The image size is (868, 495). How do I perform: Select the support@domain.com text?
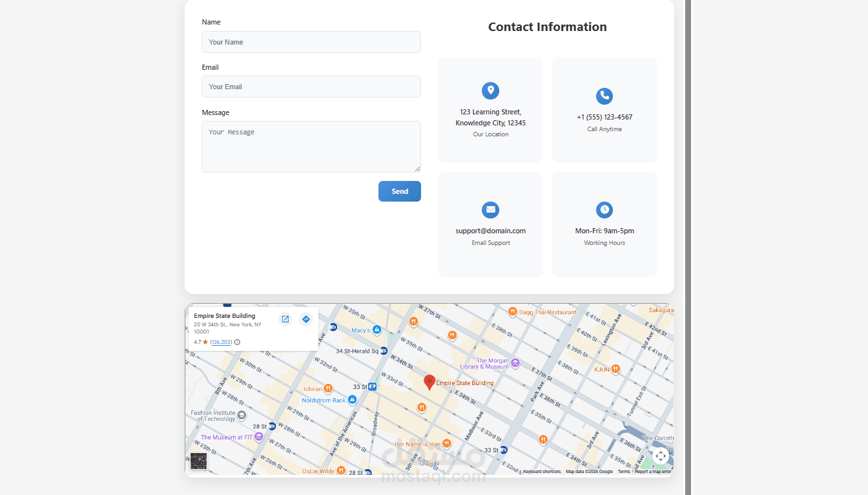click(x=491, y=231)
